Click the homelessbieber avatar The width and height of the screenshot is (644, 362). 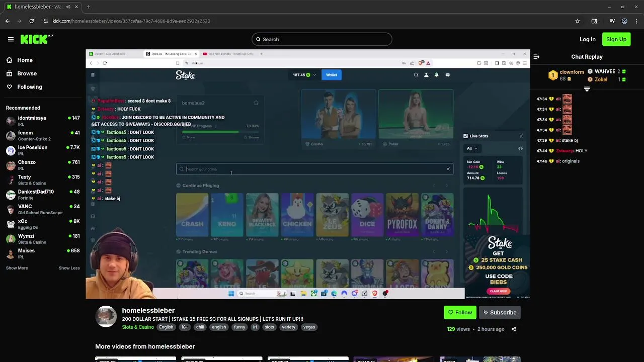click(x=106, y=317)
